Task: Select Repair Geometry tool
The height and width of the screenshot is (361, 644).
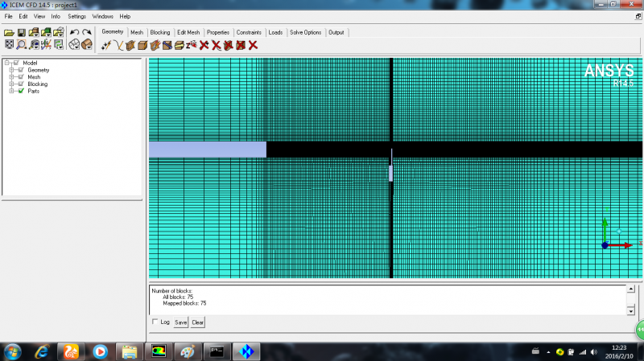Action: 167,45
